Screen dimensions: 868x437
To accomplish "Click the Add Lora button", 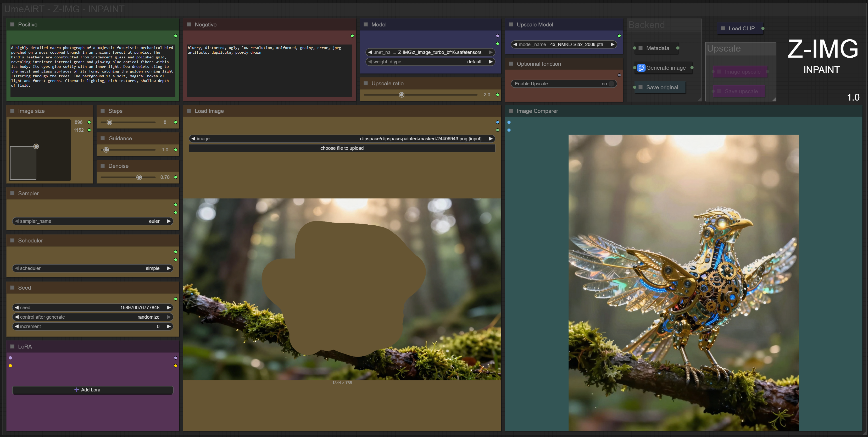I will click(x=93, y=390).
